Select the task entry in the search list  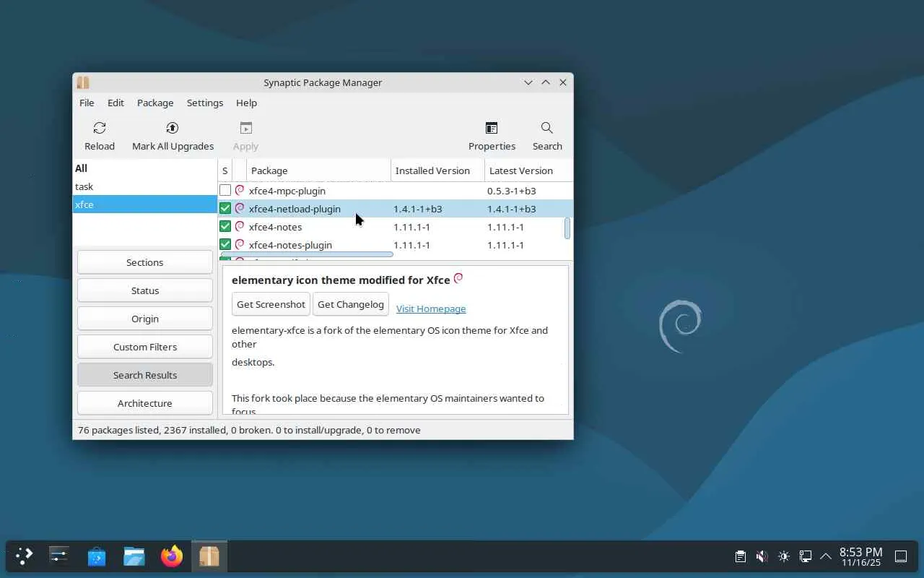[x=145, y=186]
